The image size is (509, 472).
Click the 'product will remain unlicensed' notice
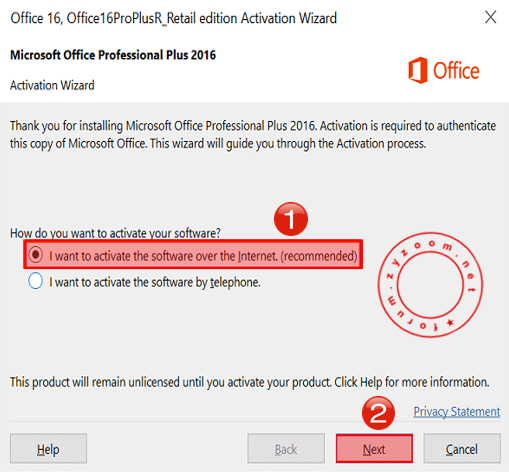click(x=250, y=382)
